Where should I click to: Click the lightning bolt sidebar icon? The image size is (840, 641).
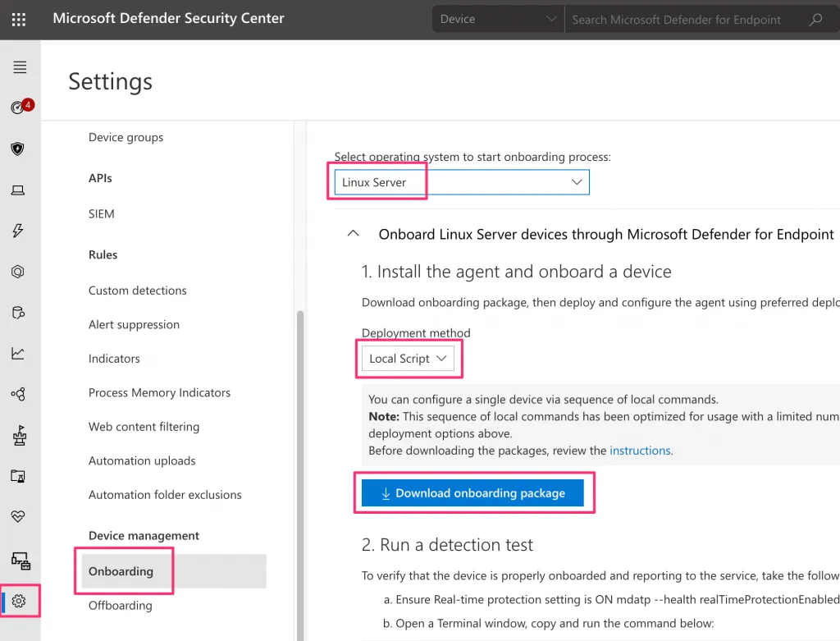[18, 231]
